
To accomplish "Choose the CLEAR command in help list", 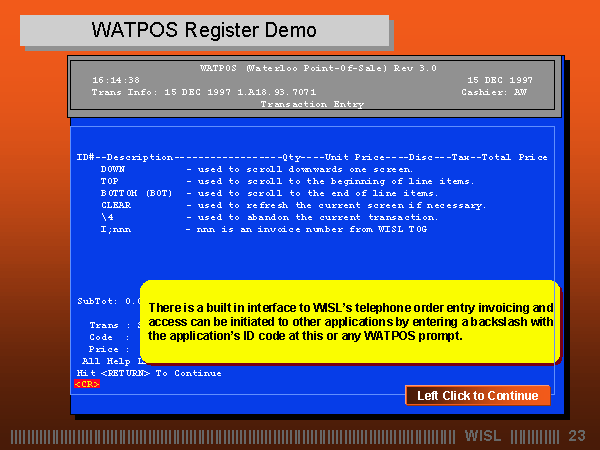I will coord(116,205).
